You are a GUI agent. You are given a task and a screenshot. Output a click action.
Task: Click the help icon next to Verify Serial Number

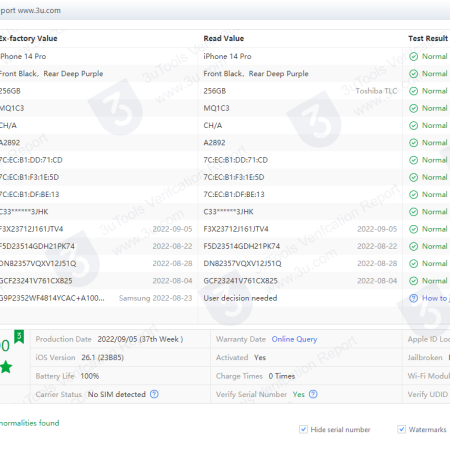coord(313,394)
